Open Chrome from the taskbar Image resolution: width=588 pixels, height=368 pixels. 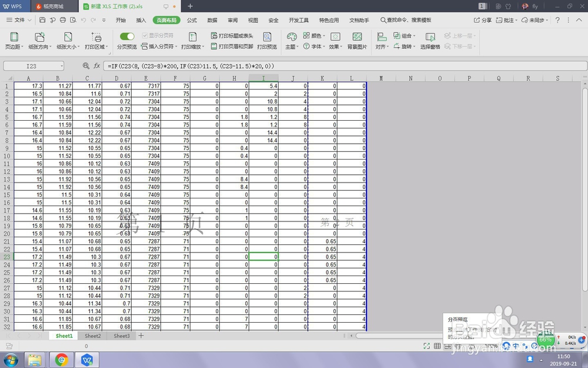[62, 360]
